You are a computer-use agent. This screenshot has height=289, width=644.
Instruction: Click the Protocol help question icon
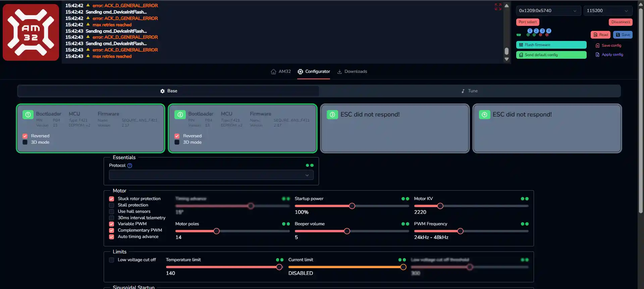pyautogui.click(x=130, y=165)
